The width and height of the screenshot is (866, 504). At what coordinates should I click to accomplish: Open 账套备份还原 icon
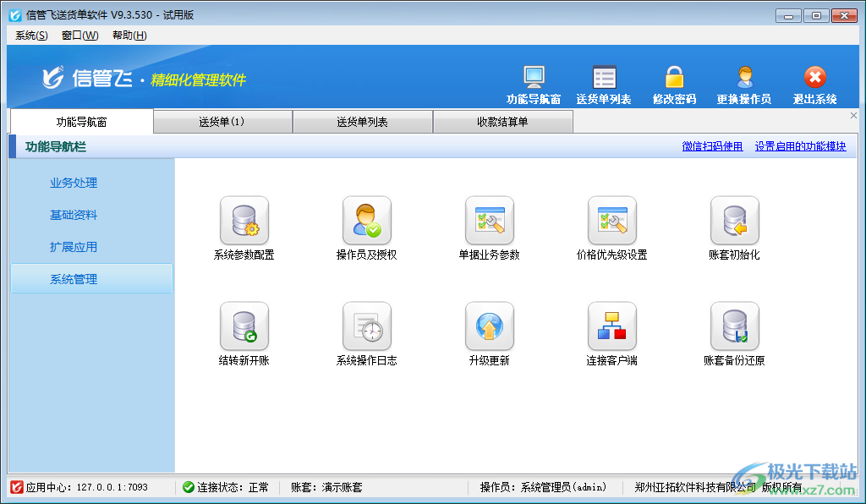[x=735, y=326]
